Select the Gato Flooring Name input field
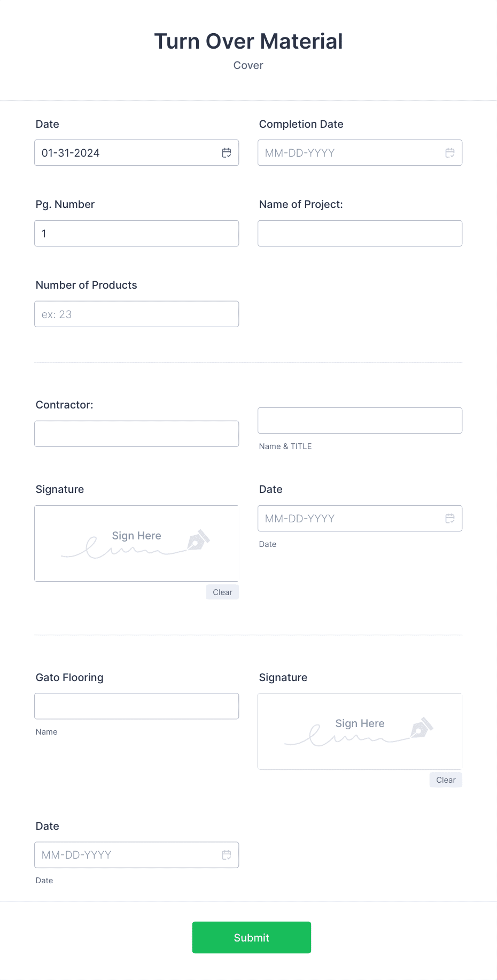The width and height of the screenshot is (497, 980). click(136, 706)
